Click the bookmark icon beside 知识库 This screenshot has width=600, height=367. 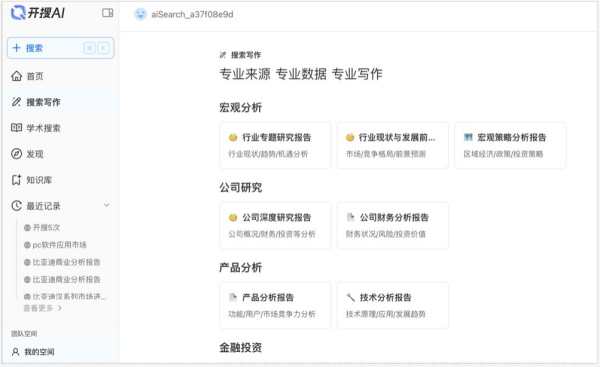pos(16,180)
